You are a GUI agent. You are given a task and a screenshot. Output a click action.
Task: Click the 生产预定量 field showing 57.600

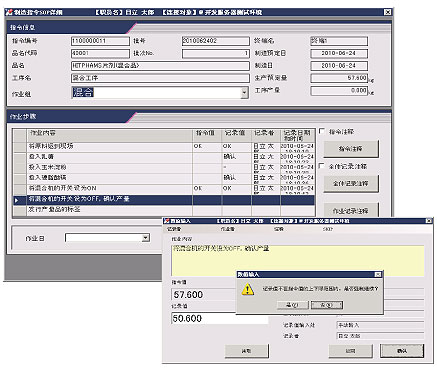[339, 78]
